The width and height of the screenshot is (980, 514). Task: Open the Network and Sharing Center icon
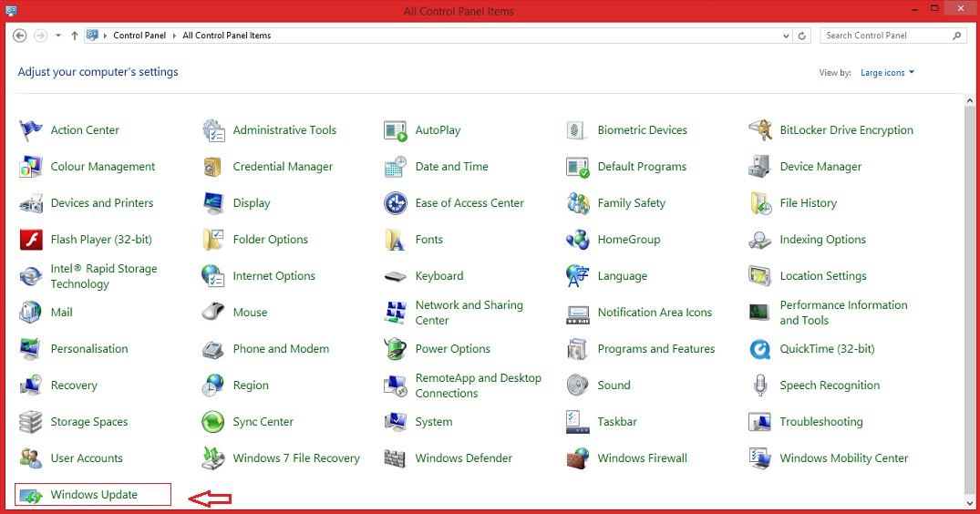coord(395,313)
